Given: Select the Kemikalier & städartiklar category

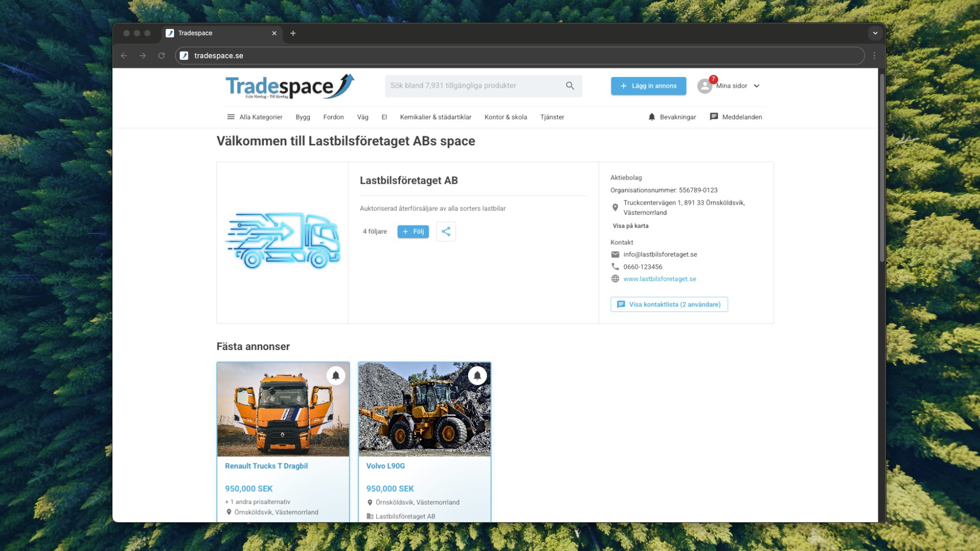Looking at the screenshot, I should (x=436, y=117).
